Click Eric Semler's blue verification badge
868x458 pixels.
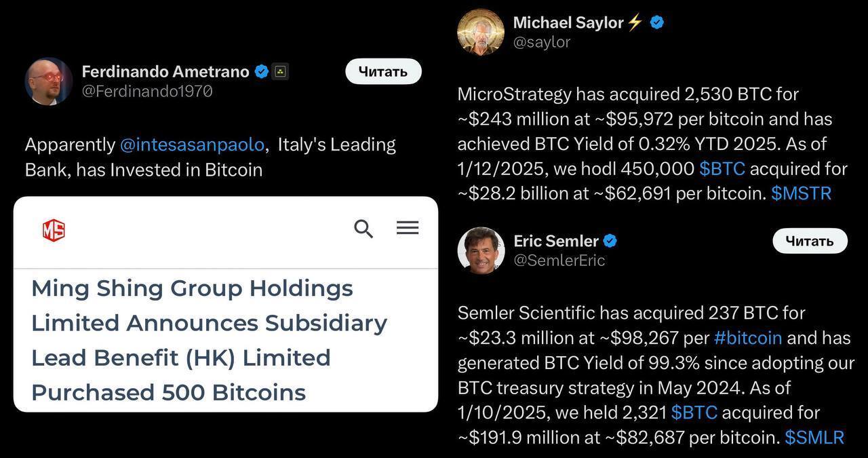coord(610,240)
